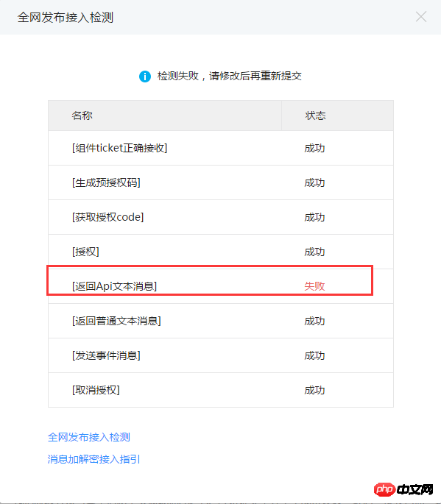Select the 返回普通文本消息 row

coord(221,321)
